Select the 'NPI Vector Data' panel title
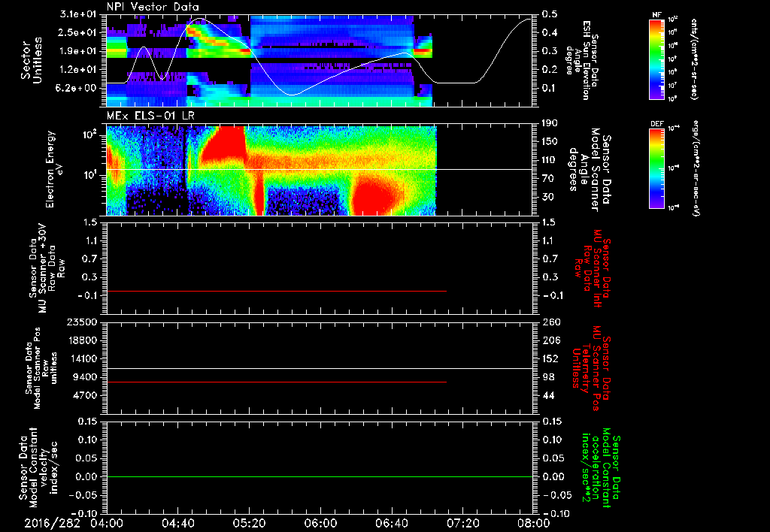This screenshot has height=532, width=770. pos(153,7)
